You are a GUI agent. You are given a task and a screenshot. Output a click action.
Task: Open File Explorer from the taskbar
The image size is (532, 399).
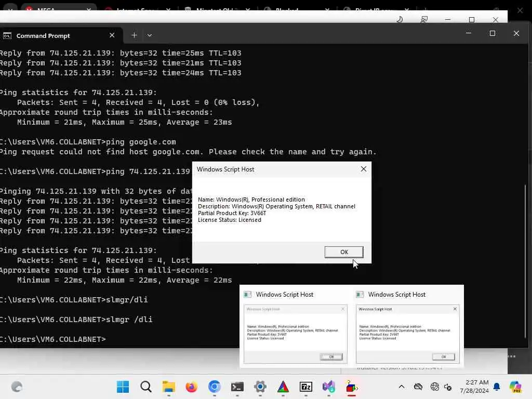pyautogui.click(x=169, y=387)
